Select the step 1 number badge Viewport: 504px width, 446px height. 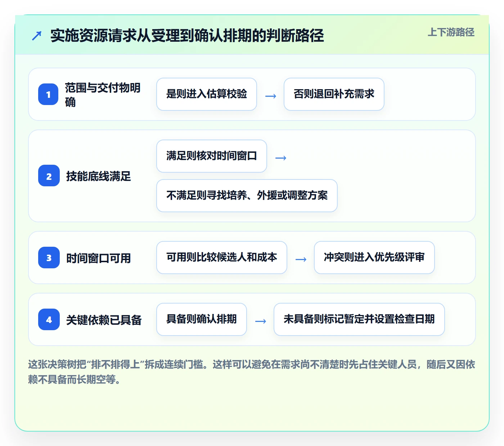coord(48,94)
